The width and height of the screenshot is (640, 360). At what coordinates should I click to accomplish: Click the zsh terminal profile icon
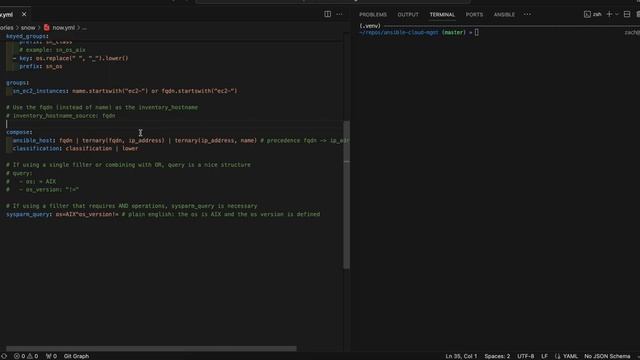click(587, 14)
